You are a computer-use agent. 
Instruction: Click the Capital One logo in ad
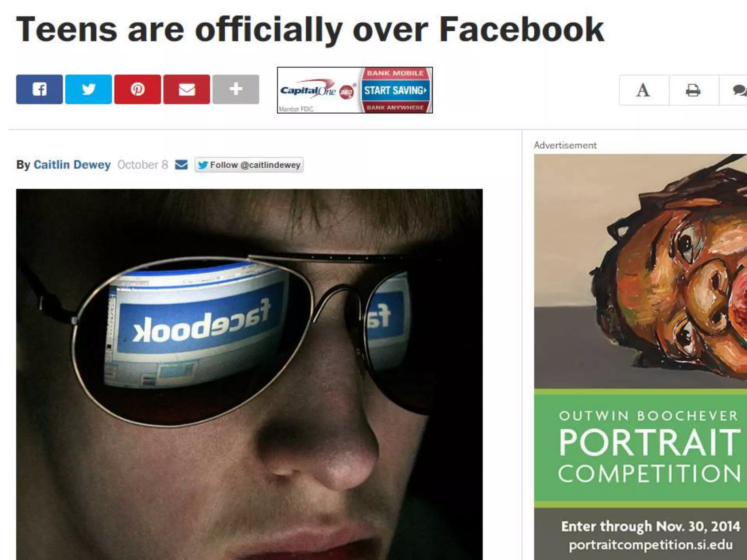[x=309, y=91]
